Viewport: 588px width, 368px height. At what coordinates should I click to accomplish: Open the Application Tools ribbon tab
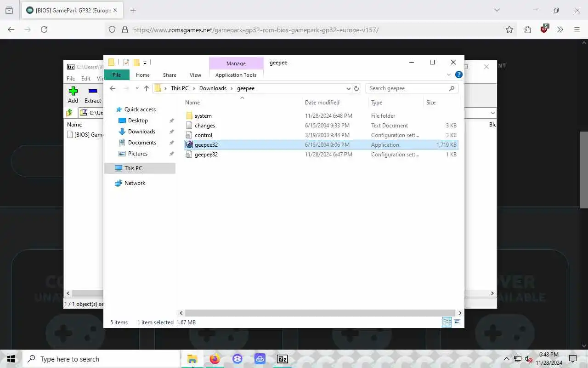point(236,75)
